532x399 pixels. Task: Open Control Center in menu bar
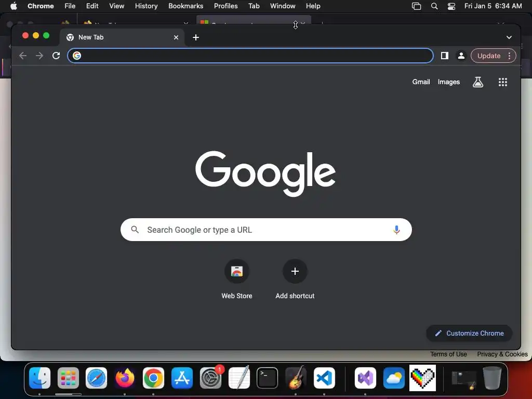pos(451,6)
